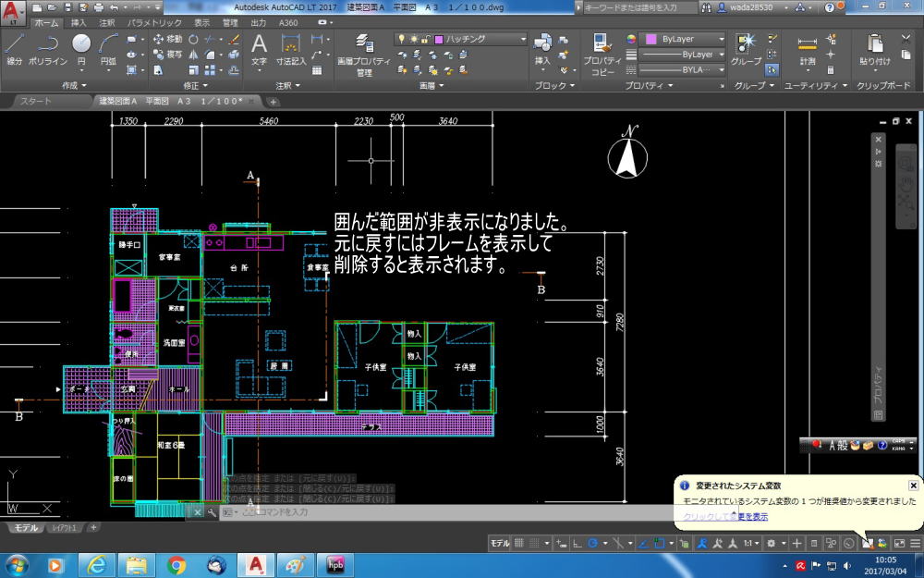Click the Customization menu icon in status bar
924x578 pixels.
coord(915,543)
